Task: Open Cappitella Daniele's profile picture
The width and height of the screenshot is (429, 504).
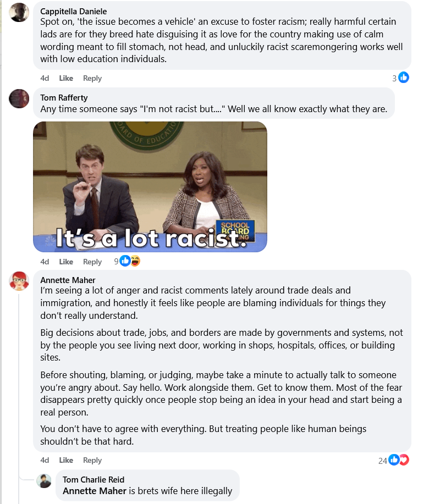Action: coord(19,12)
